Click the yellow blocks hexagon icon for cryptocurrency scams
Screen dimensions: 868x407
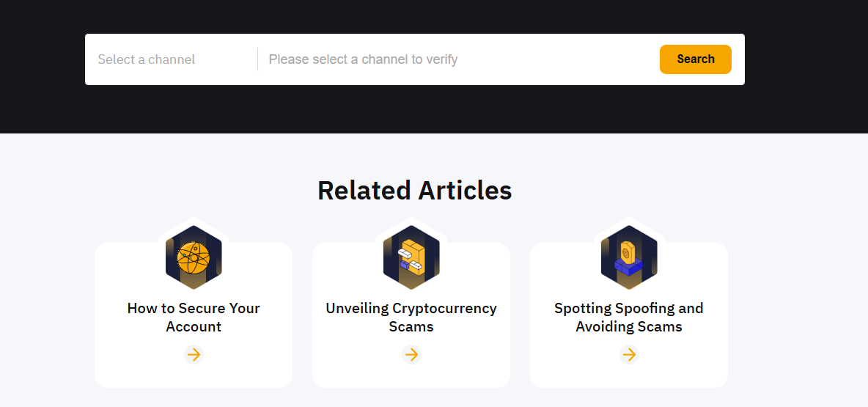coord(411,257)
